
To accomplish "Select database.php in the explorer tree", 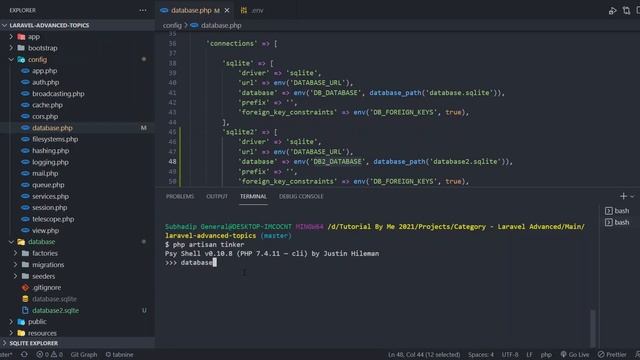I will pyautogui.click(x=52, y=128).
